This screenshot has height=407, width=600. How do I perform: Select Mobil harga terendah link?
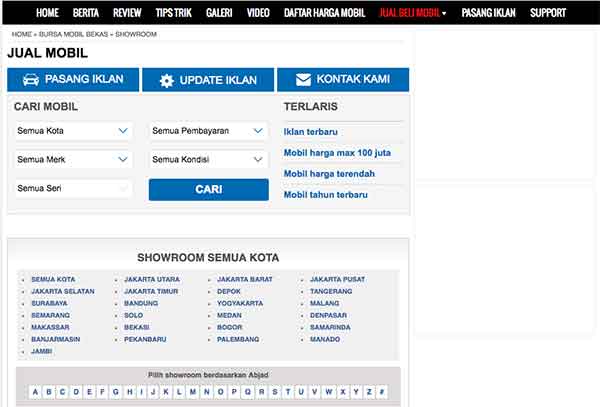point(329,174)
